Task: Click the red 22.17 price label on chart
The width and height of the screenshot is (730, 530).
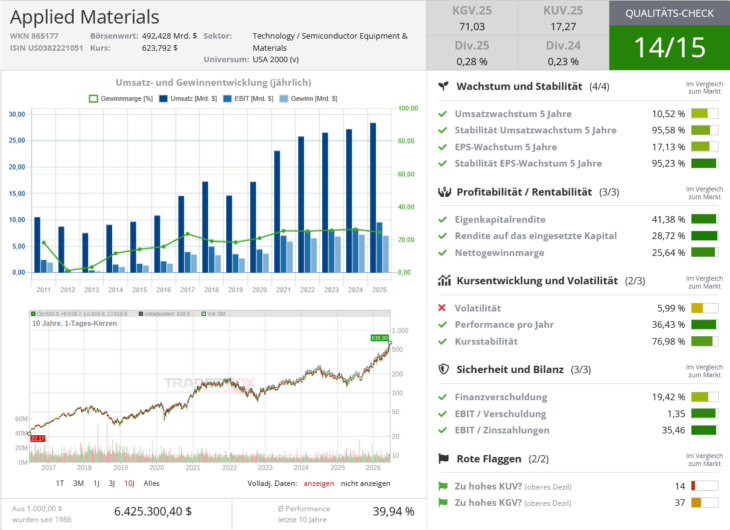Action: point(38,438)
